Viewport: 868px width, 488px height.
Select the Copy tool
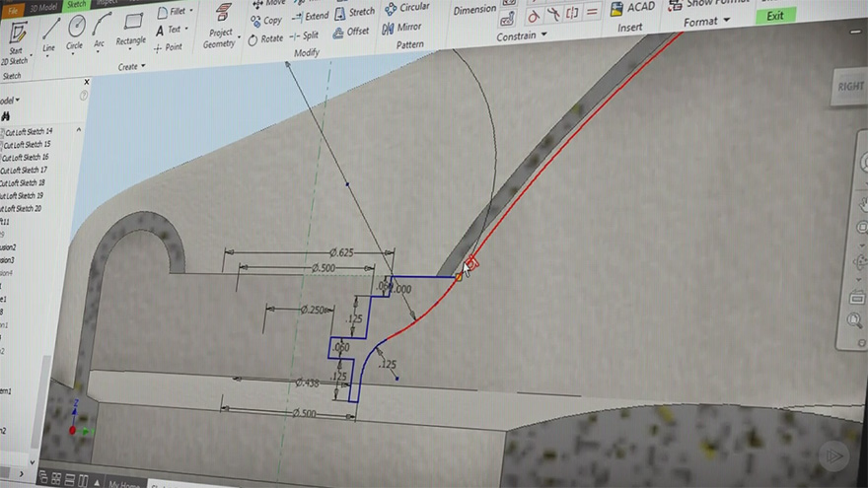(x=266, y=21)
